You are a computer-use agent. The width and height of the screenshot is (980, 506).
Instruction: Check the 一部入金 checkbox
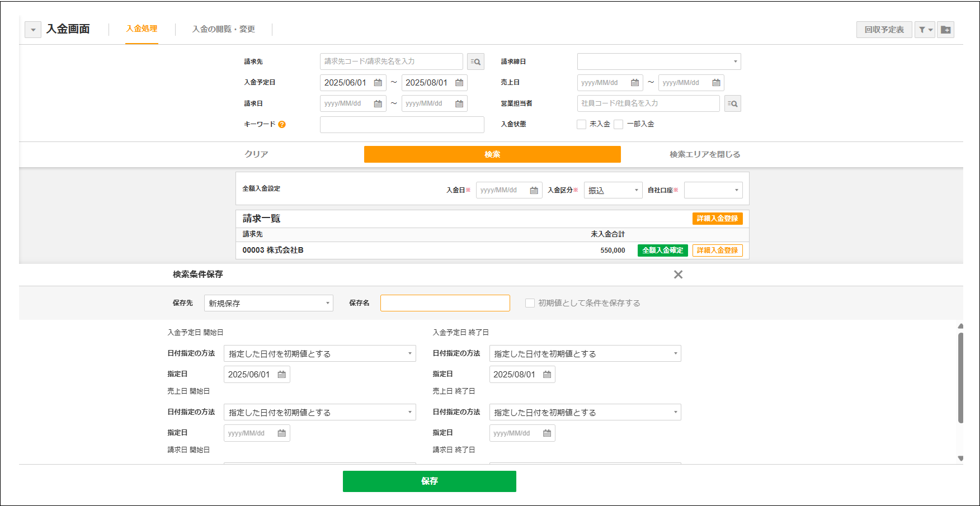click(x=619, y=125)
